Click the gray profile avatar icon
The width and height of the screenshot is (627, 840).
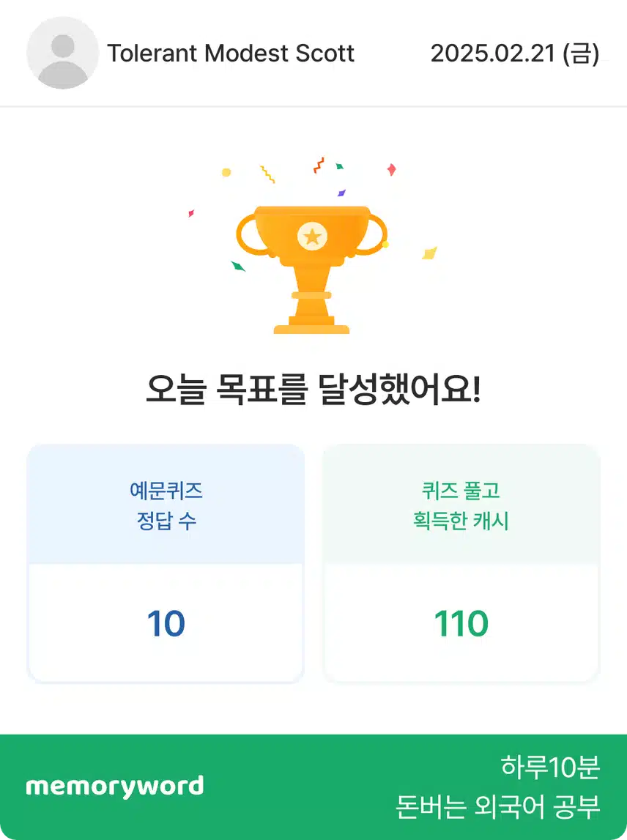pos(63,53)
